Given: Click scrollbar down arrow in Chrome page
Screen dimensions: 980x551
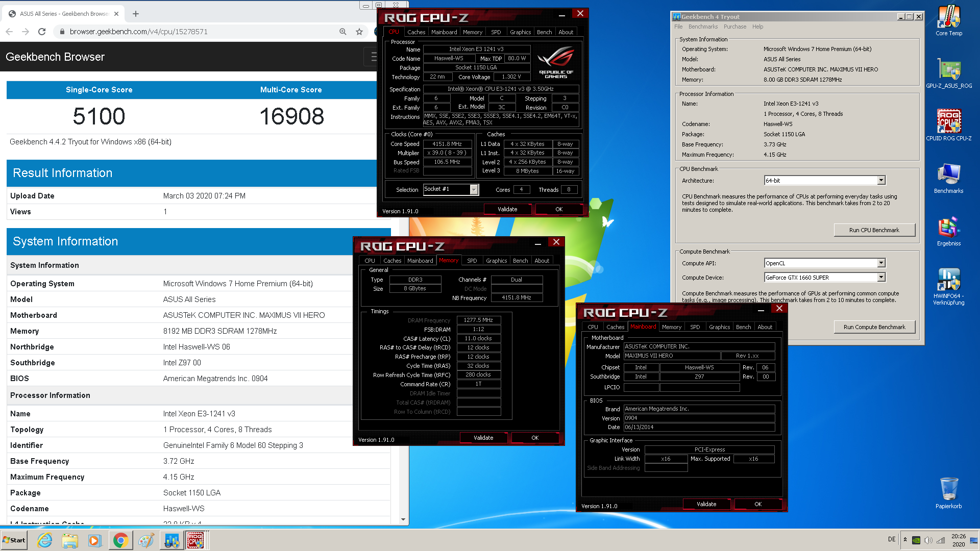Looking at the screenshot, I should tap(403, 520).
